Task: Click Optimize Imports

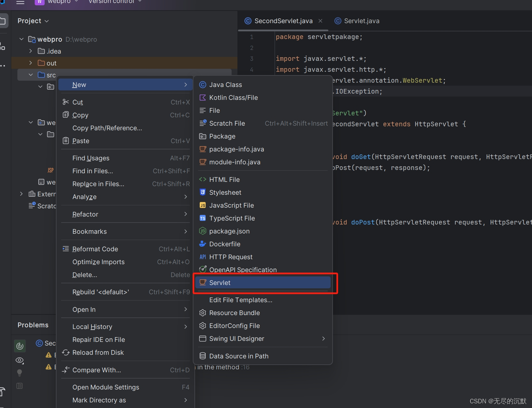Action: [126, 262]
